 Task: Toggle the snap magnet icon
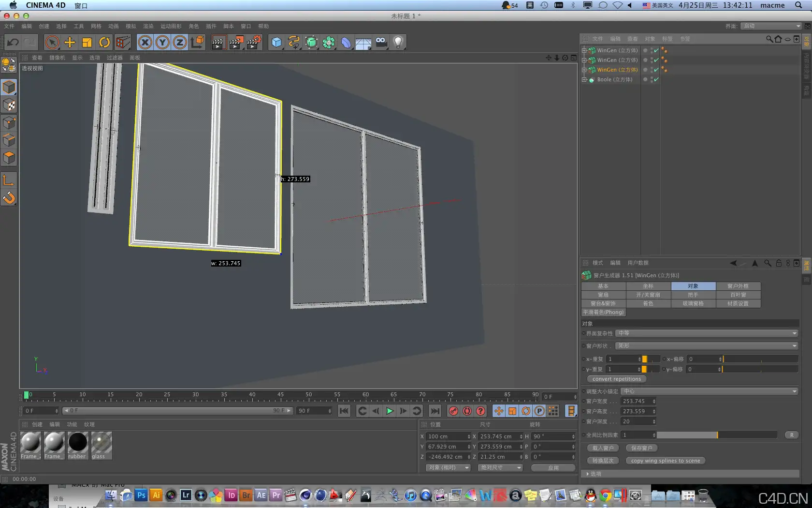pyautogui.click(x=9, y=198)
